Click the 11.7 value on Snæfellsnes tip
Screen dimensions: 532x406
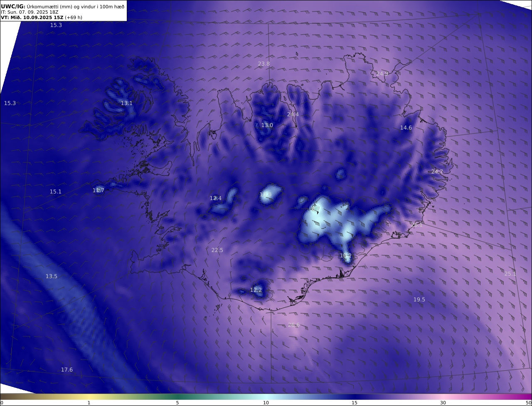tap(99, 190)
